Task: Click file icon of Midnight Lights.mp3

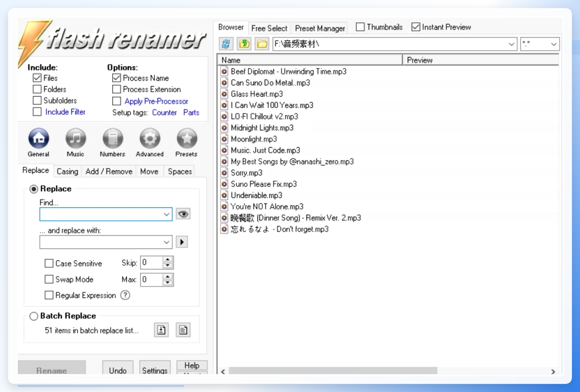Action: pos(224,128)
